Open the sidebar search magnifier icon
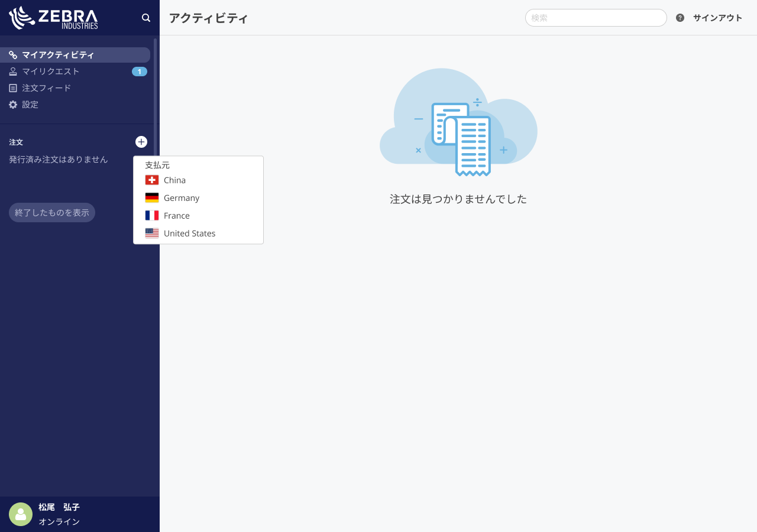Screen dimensions: 757x532 [x=146, y=18]
